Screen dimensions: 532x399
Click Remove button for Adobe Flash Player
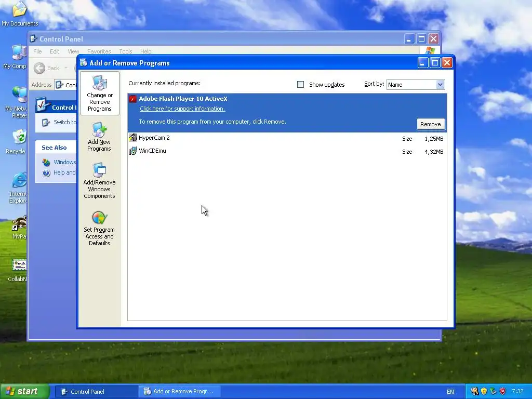(x=431, y=124)
